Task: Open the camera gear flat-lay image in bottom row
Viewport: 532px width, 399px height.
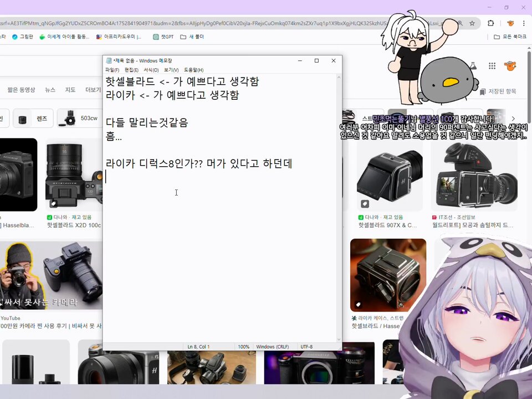Action: (x=212, y=367)
